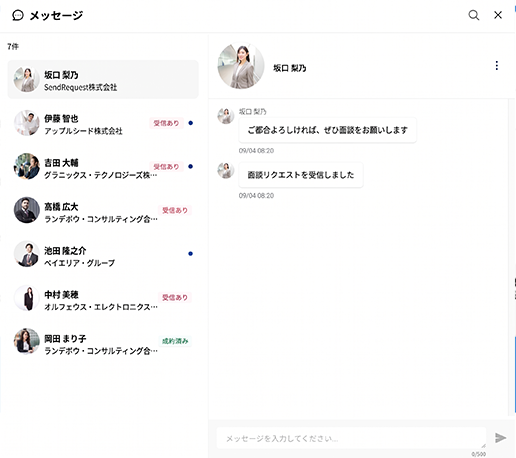Click the search magnifier icon
The width and height of the screenshot is (516, 458).
tap(473, 15)
